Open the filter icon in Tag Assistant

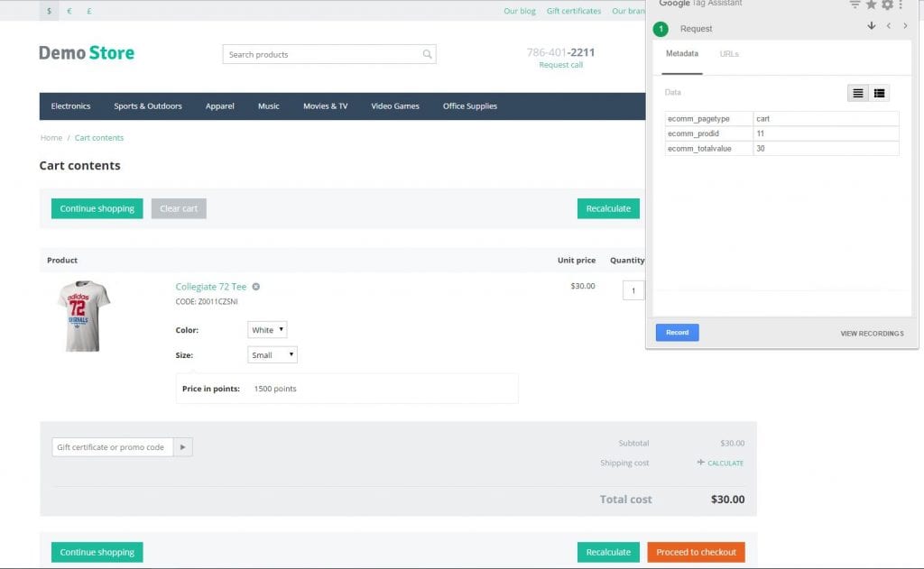point(855,5)
